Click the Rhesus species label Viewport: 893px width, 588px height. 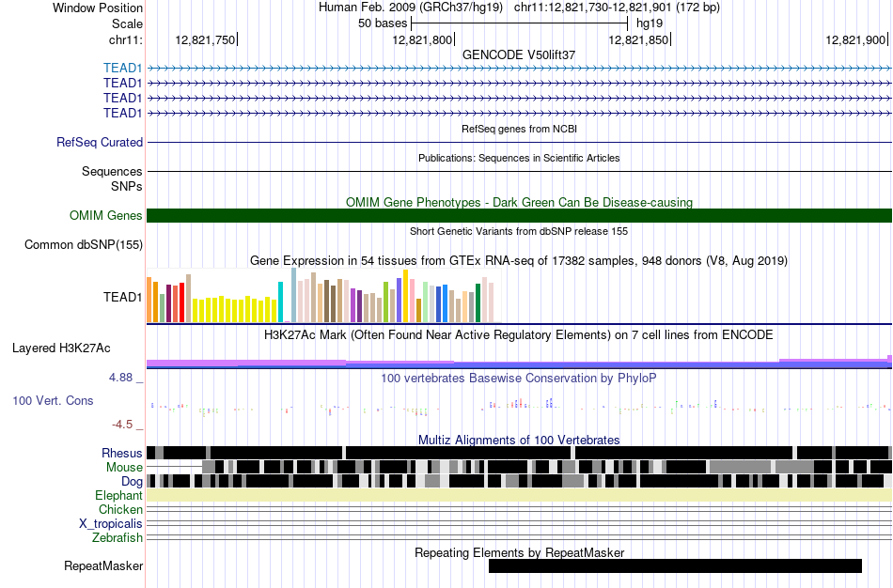(122, 453)
